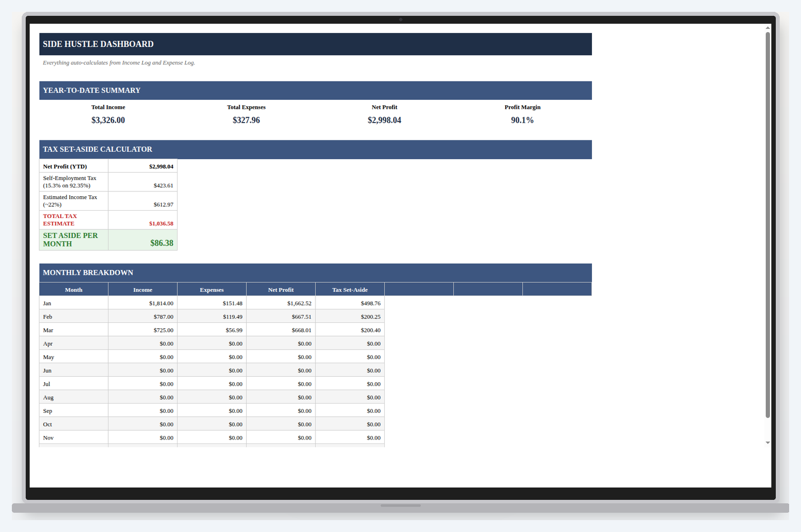Select Mar expenses $56.99

pyautogui.click(x=212, y=330)
